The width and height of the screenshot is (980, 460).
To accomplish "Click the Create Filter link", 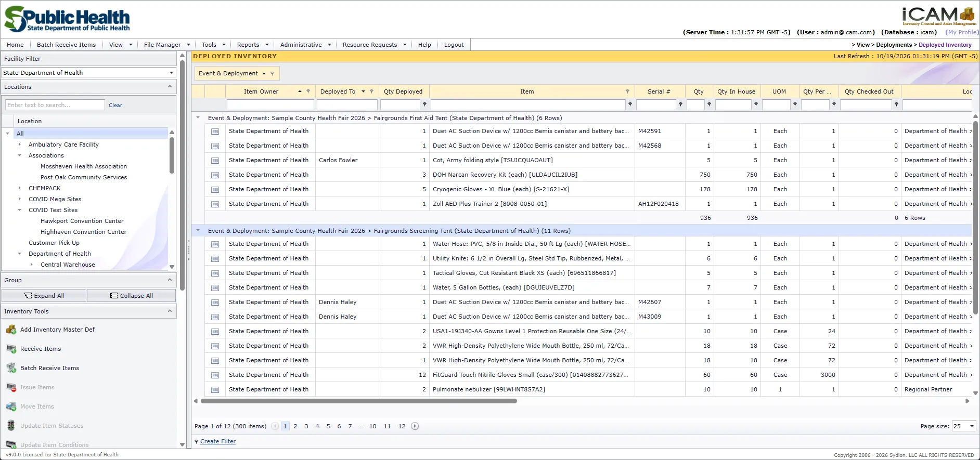I will [218, 441].
